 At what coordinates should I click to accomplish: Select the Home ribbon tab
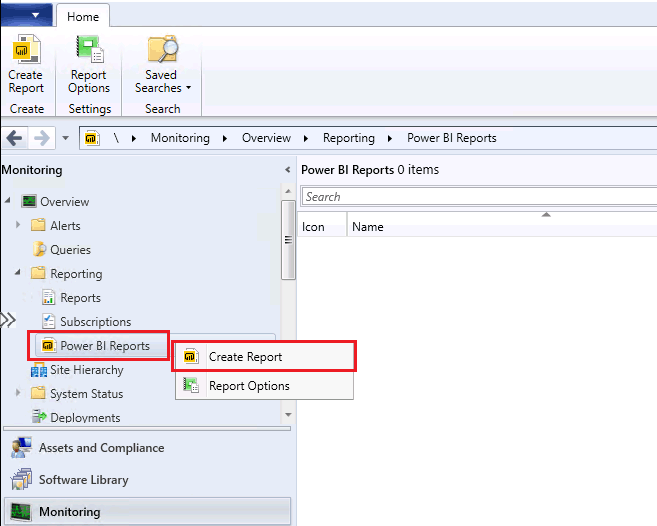pos(83,17)
